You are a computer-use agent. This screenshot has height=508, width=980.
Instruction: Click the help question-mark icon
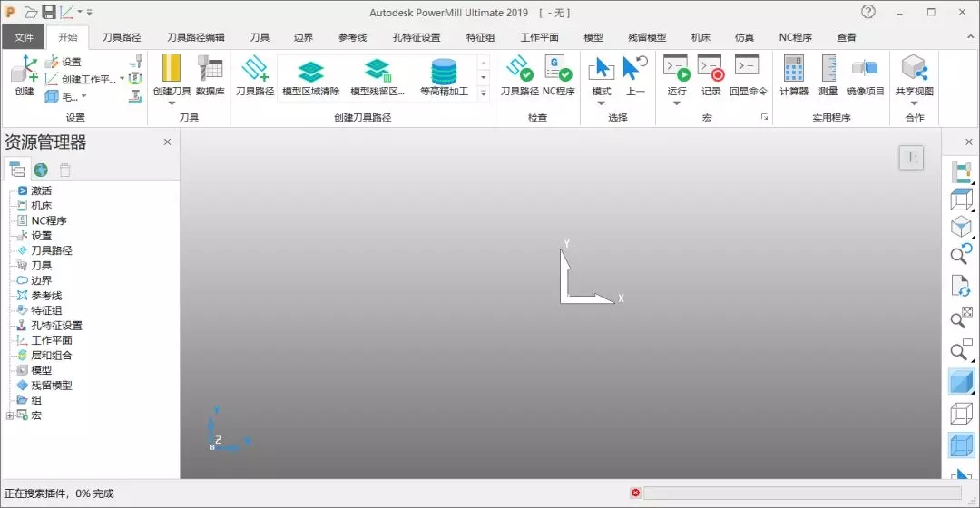(868, 11)
